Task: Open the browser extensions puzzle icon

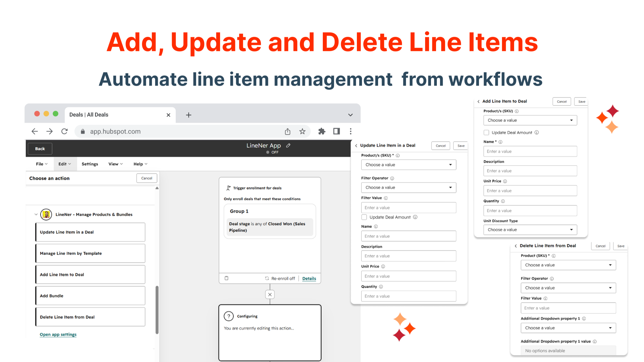Action: point(322,131)
